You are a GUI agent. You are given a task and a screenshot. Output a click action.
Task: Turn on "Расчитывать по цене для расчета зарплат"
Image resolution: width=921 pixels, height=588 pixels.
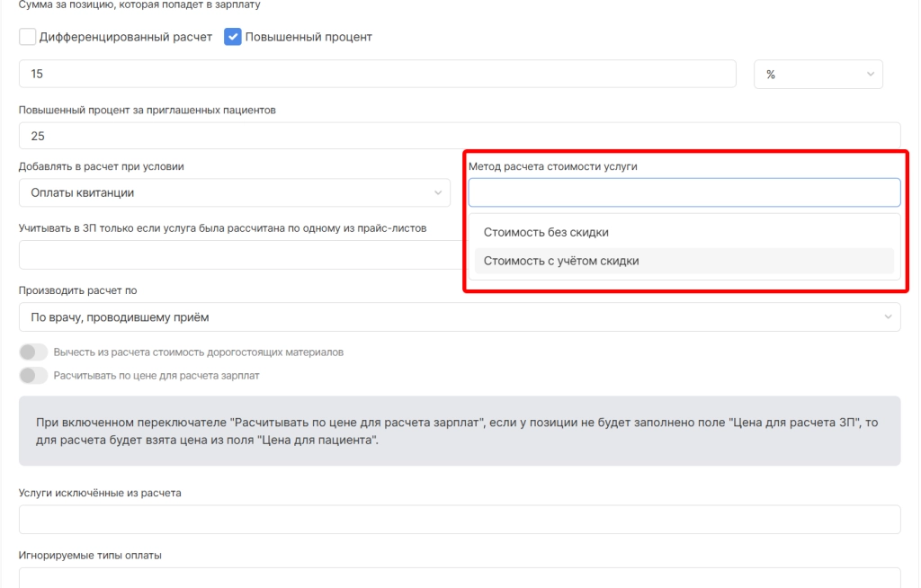click(x=33, y=376)
